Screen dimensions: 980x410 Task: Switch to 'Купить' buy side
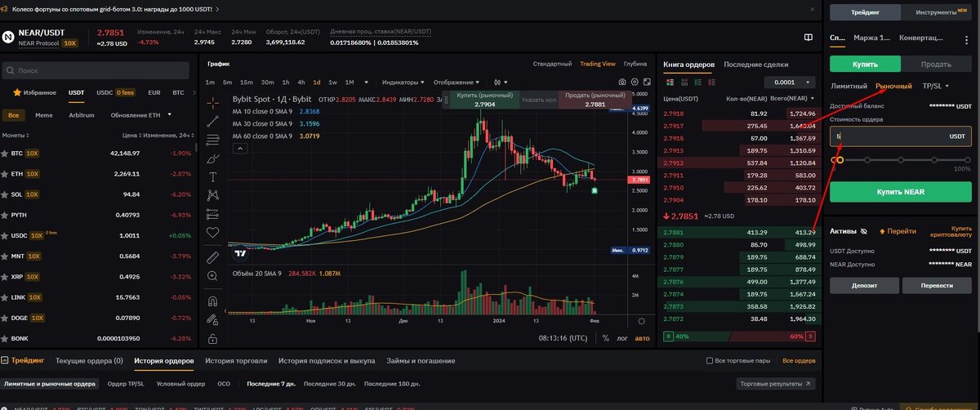tap(865, 64)
